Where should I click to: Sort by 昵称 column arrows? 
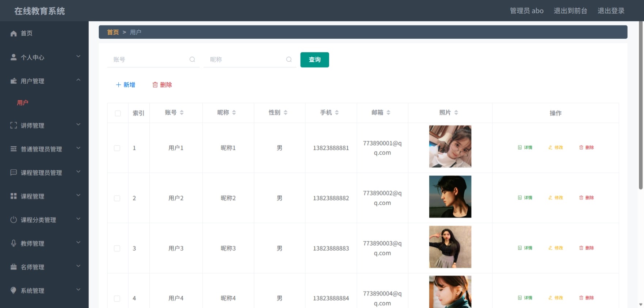(x=234, y=112)
